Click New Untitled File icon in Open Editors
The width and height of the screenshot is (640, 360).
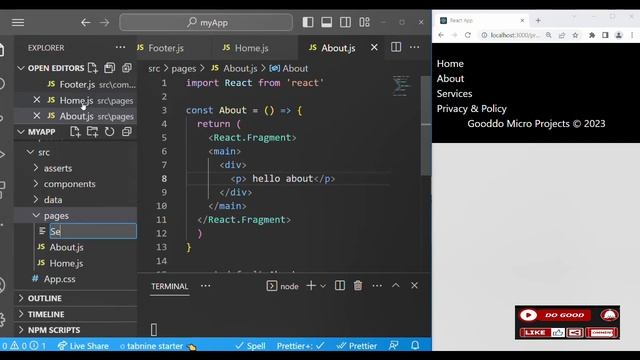pos(93,68)
